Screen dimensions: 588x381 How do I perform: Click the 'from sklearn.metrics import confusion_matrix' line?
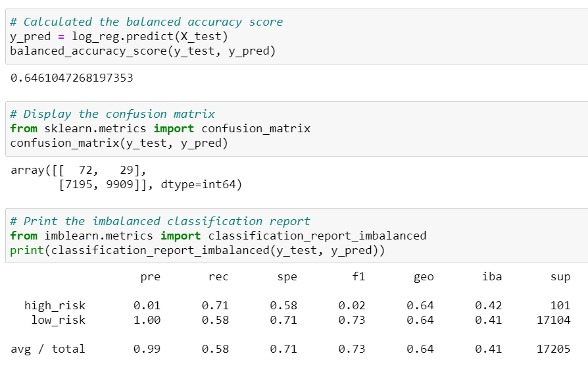[x=160, y=128]
